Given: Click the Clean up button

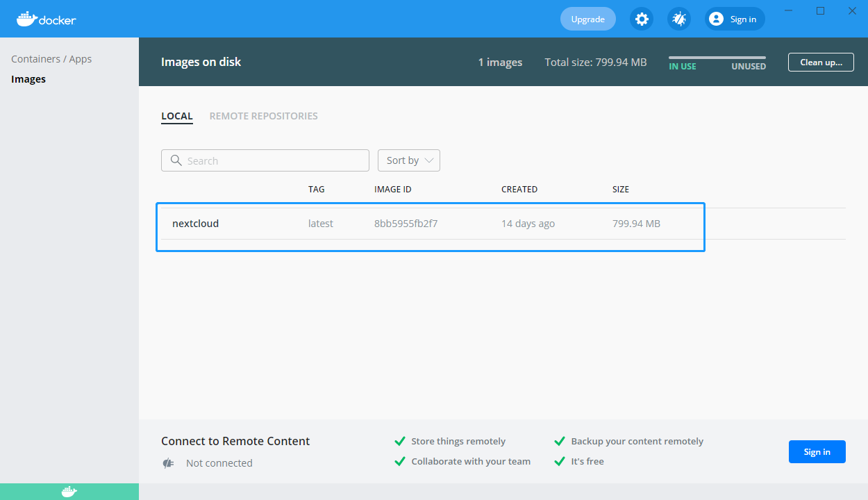Looking at the screenshot, I should [x=821, y=62].
